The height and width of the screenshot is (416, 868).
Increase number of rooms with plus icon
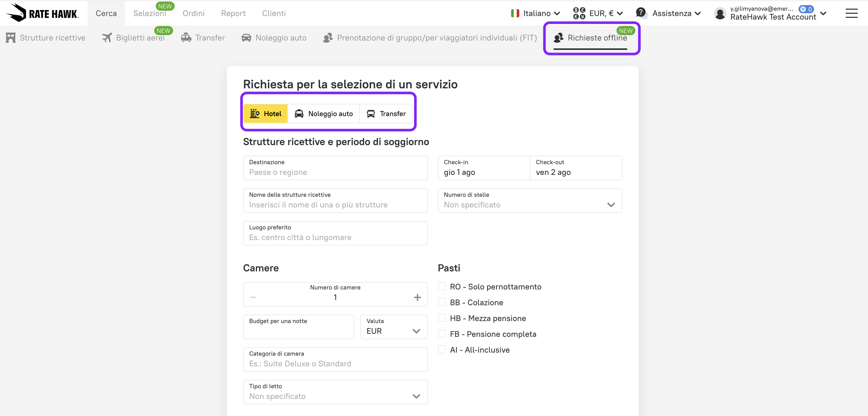click(x=417, y=297)
